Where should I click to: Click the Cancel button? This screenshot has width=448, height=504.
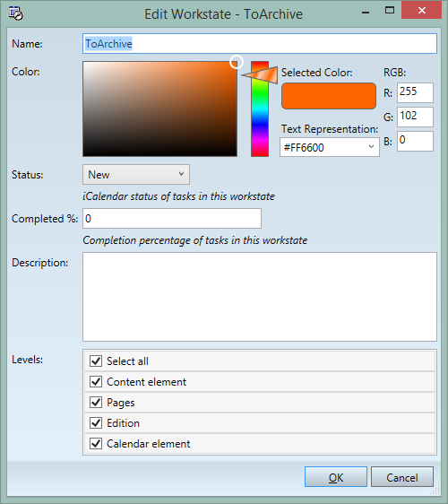(x=402, y=477)
